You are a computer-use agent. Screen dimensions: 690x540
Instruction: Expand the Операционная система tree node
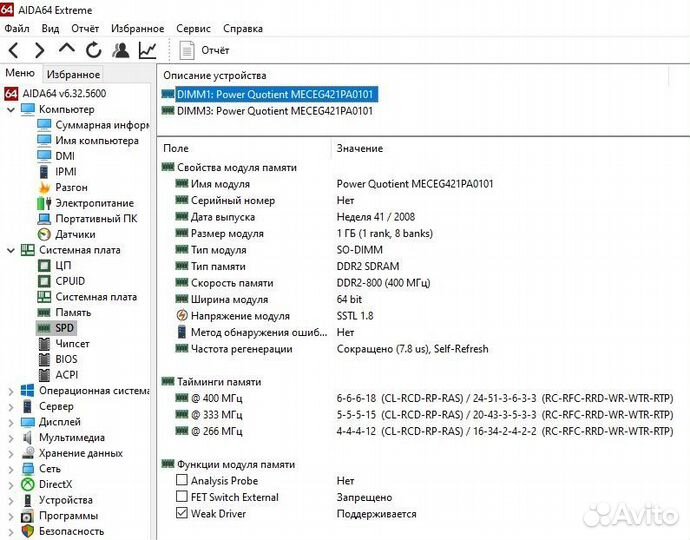pyautogui.click(x=11, y=391)
